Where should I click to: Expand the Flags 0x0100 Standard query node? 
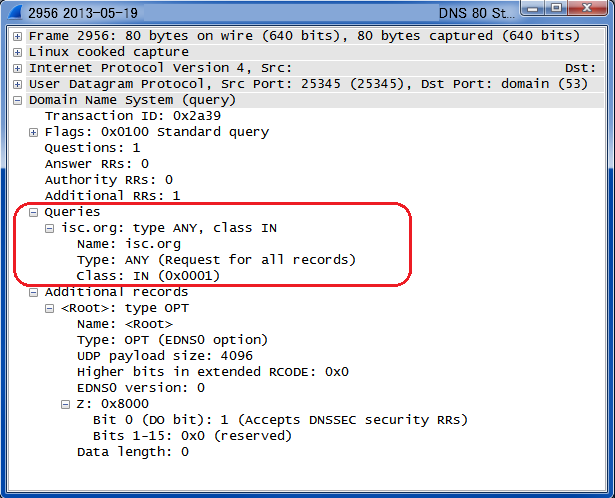33,133
